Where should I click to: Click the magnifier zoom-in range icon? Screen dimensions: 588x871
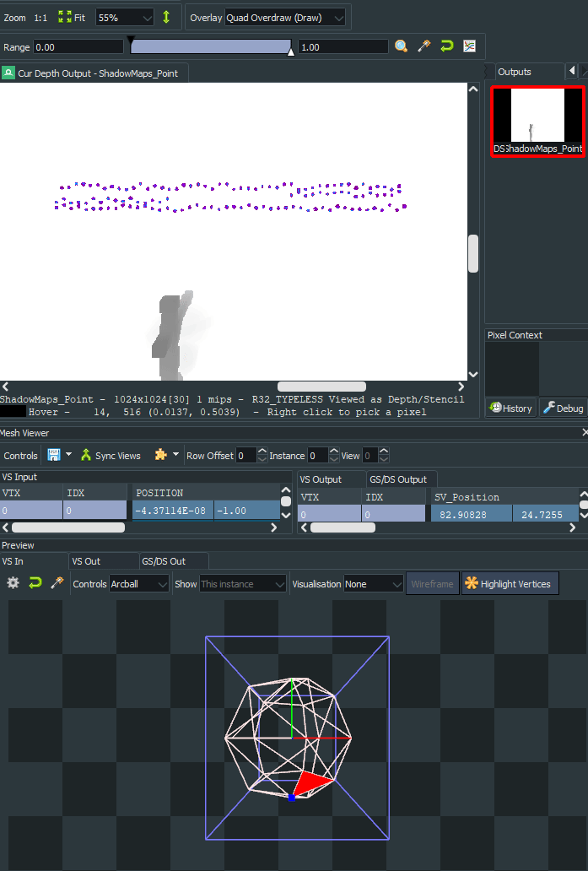tap(401, 46)
